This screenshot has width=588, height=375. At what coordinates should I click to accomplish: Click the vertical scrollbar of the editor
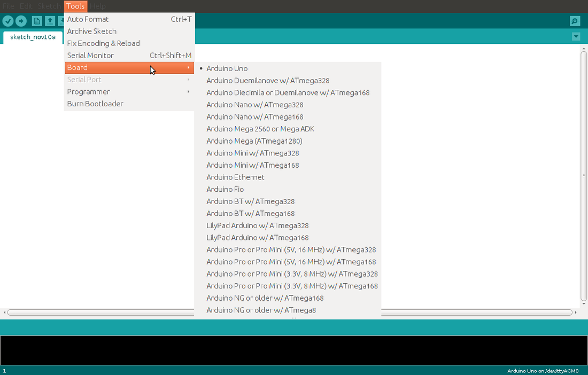[x=584, y=176]
